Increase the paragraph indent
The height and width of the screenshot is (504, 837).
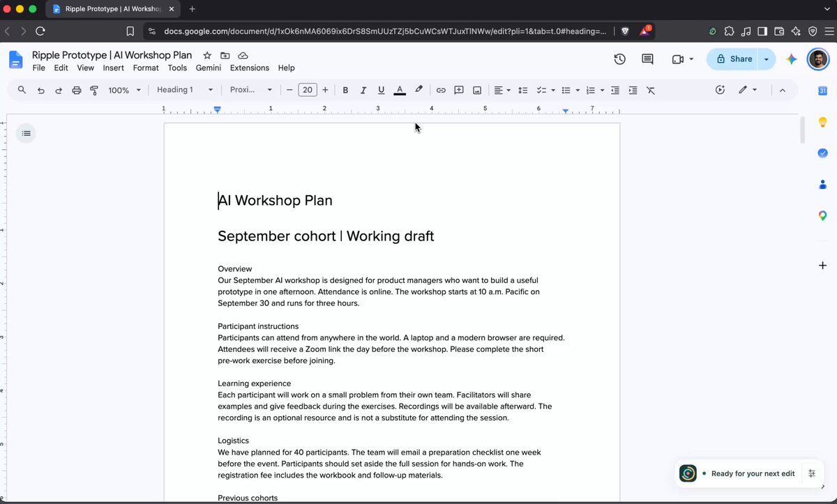pos(633,90)
